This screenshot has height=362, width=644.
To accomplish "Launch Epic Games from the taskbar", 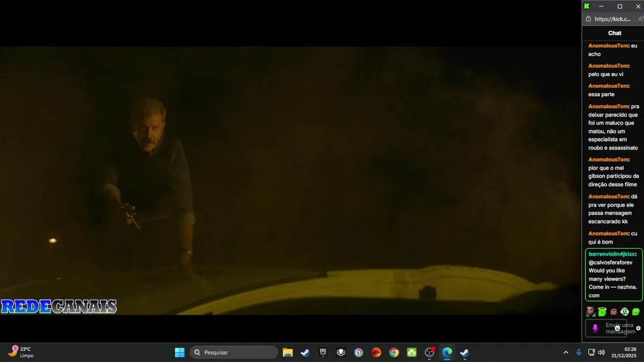I will coord(323,352).
